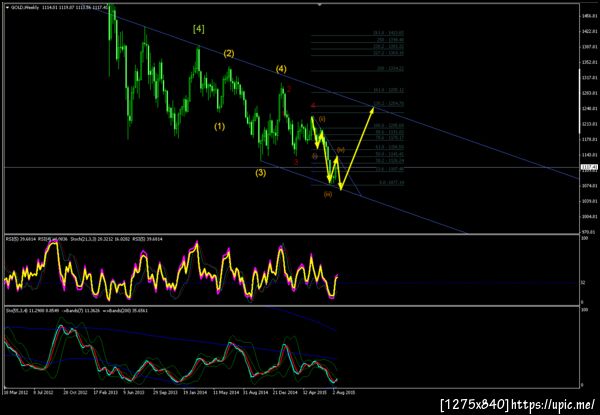Click the RSI(5) indicator label
Image resolution: width=600 pixels, height=415 pixels.
pyautogui.click(x=15, y=239)
